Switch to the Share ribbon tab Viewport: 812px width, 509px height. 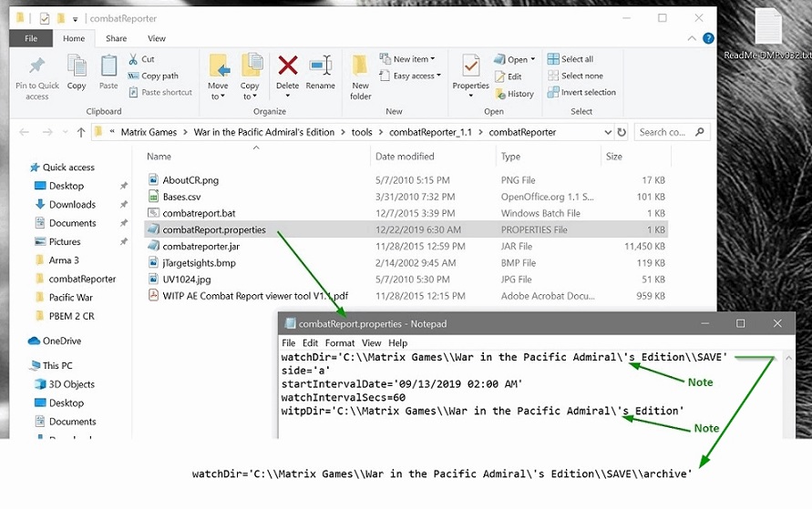click(x=116, y=38)
